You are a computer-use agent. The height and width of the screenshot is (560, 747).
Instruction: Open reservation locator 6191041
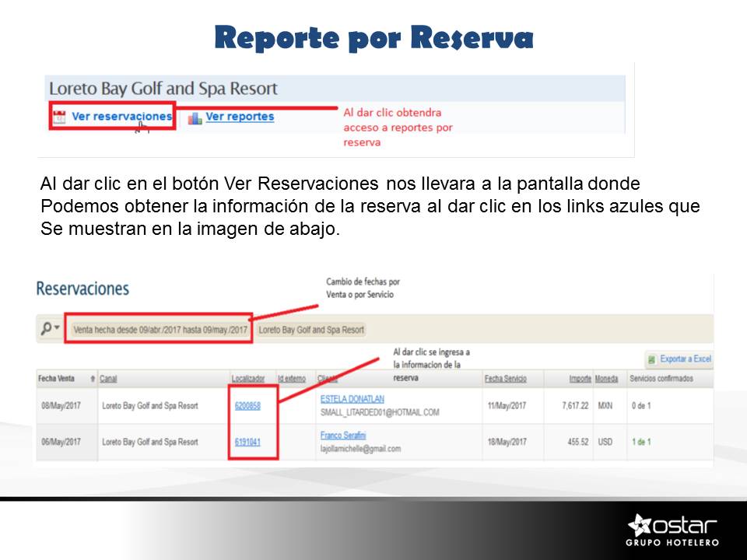tap(247, 442)
